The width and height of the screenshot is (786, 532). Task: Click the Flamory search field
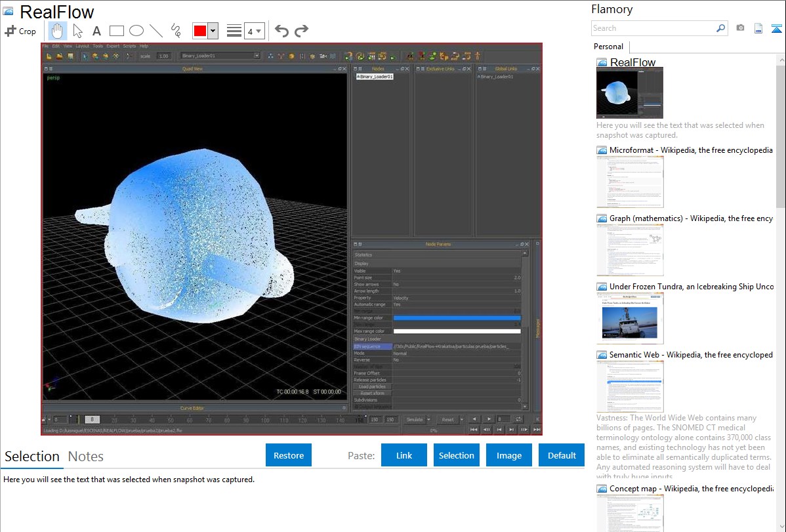click(x=653, y=28)
